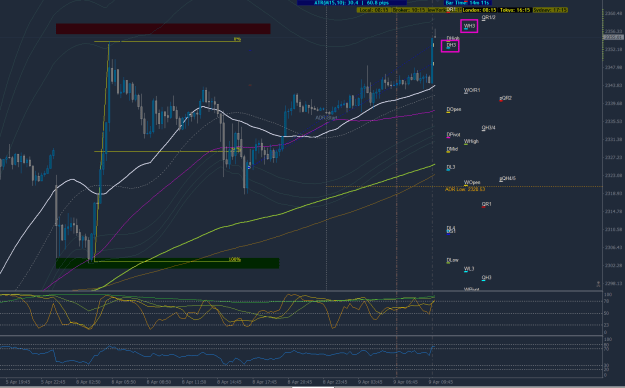Click the Broker session clock
625x388 pixels.
(410, 10)
